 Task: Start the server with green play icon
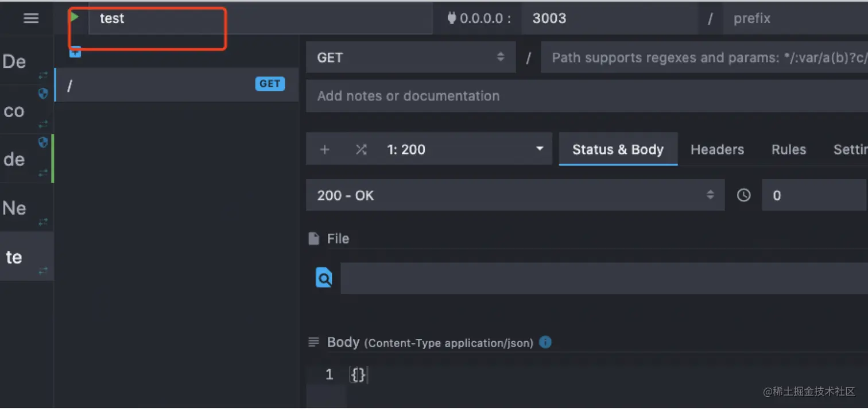pos(75,17)
